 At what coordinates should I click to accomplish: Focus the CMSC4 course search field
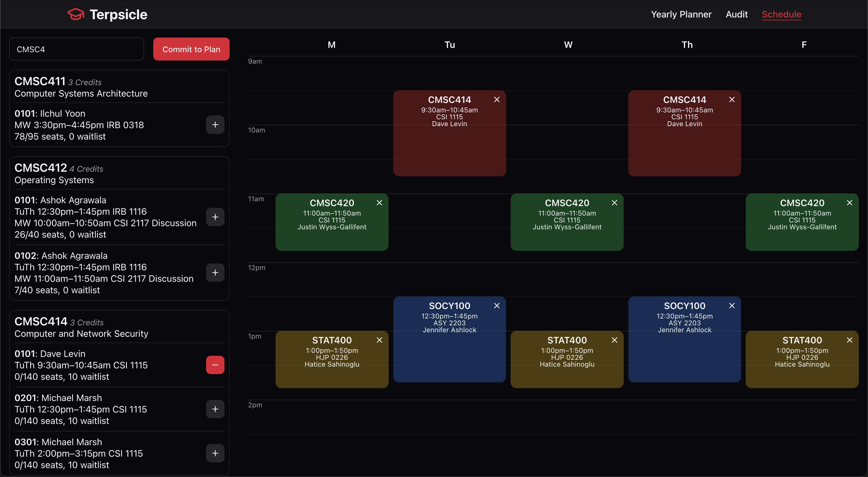(76, 49)
